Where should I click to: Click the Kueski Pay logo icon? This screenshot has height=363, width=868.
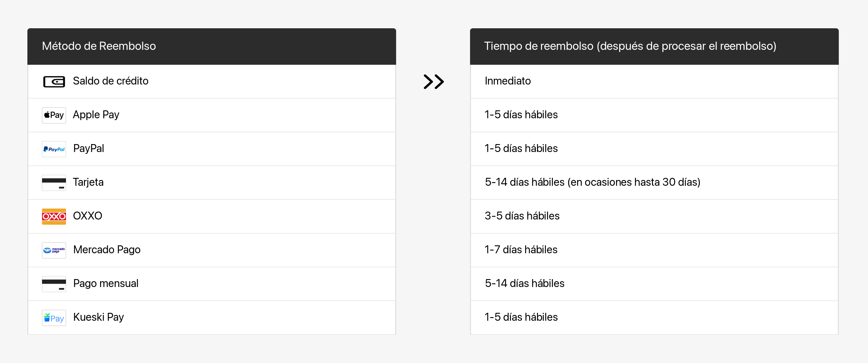coord(54,317)
